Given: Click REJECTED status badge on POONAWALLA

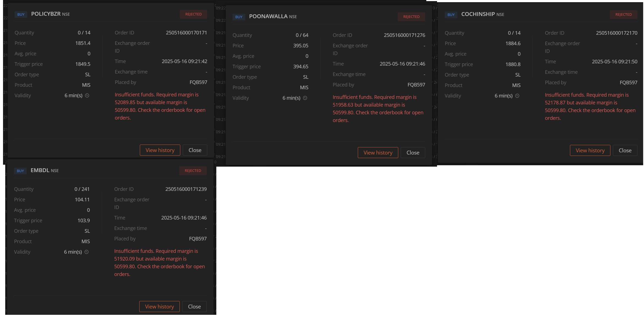Looking at the screenshot, I should click(x=411, y=17).
